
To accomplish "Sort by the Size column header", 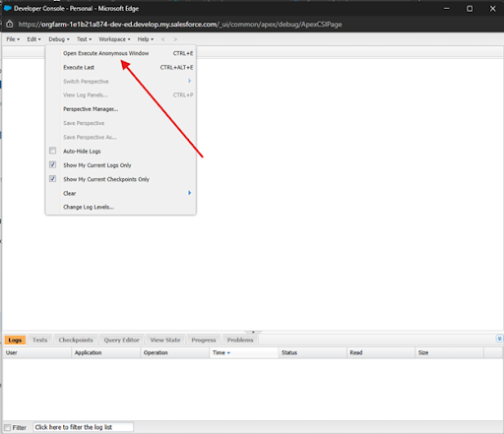I will tap(450, 352).
